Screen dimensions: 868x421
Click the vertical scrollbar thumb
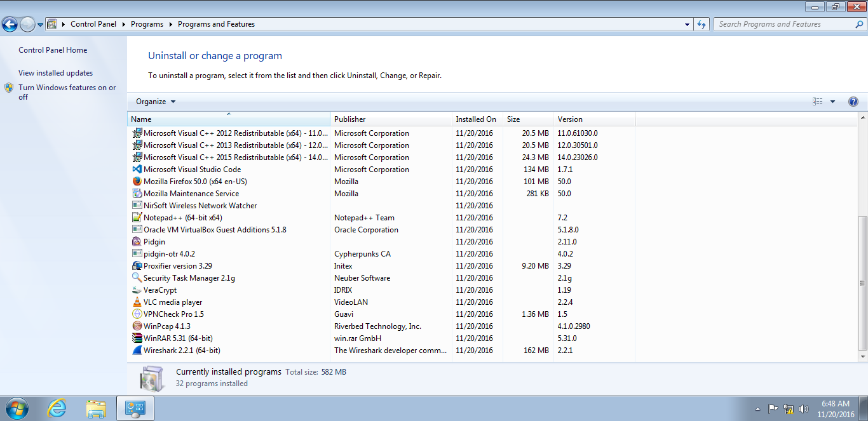pyautogui.click(x=862, y=283)
